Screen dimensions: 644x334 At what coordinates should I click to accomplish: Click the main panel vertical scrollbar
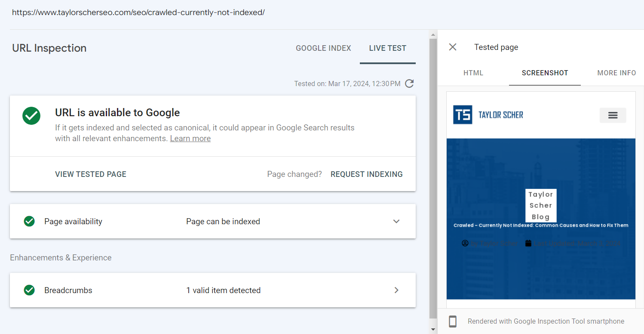click(x=433, y=179)
